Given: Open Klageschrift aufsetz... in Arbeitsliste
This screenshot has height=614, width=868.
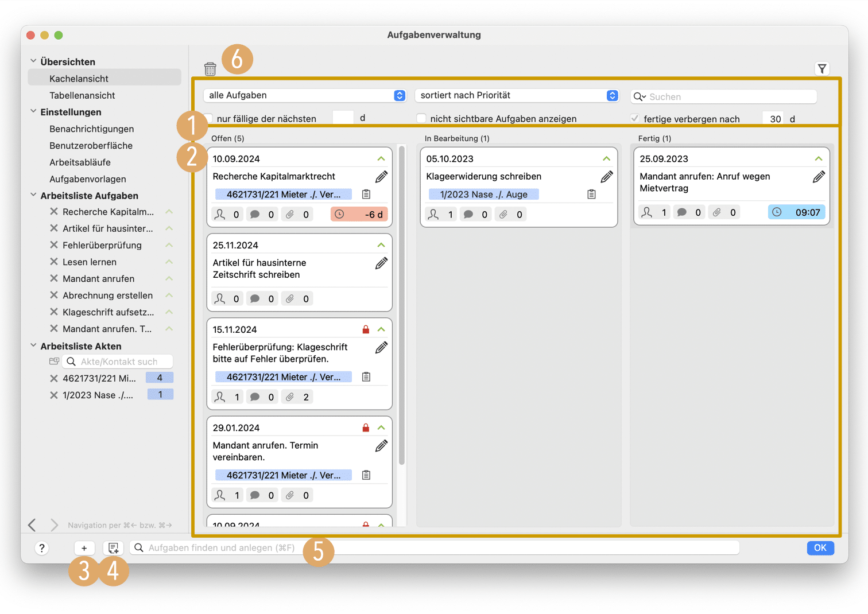Looking at the screenshot, I should coord(108,312).
